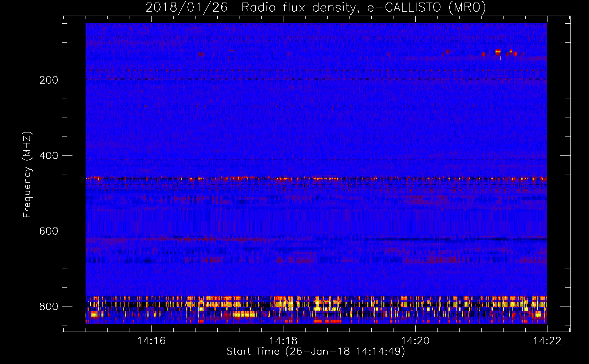Image resolution: width=589 pixels, height=364 pixels.
Task: Click the 'Start Time (26-Jan-18 14:14:49)' label
Action: point(316,352)
